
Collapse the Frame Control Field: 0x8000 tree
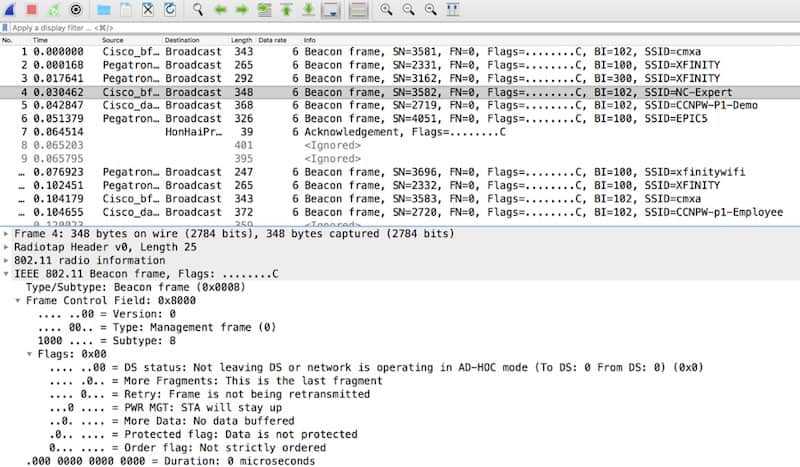pos(18,301)
